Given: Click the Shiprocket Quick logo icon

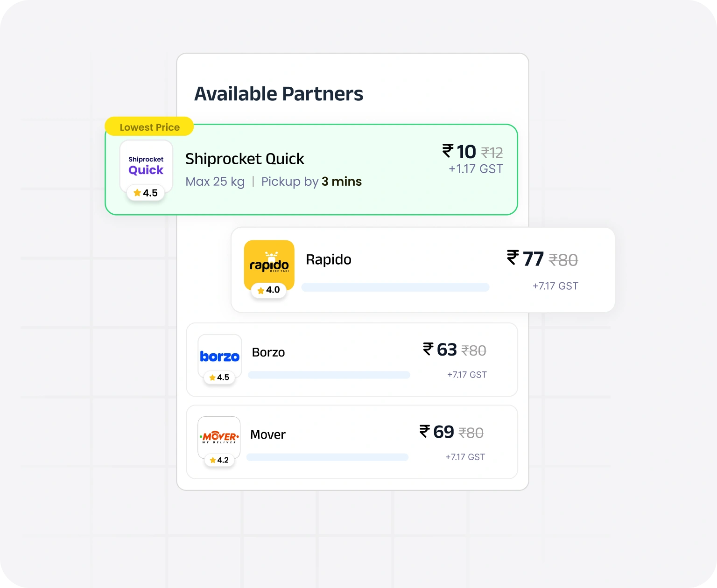Looking at the screenshot, I should click(146, 165).
